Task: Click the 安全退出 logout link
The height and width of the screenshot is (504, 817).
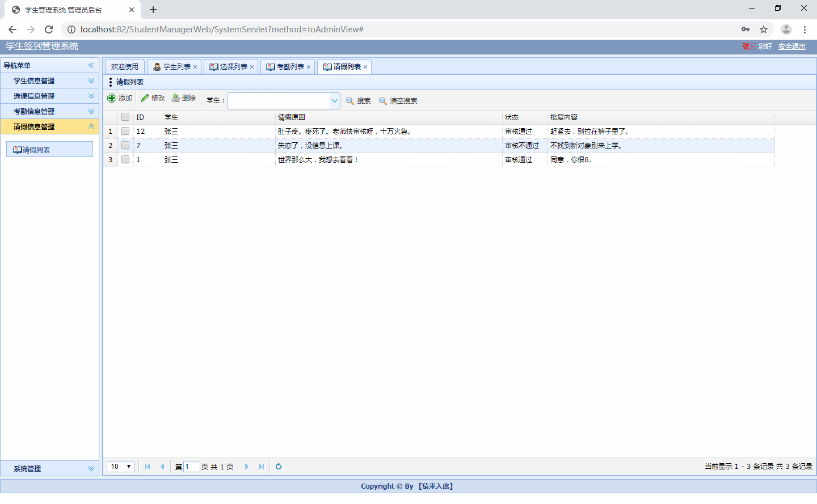Action: point(792,46)
